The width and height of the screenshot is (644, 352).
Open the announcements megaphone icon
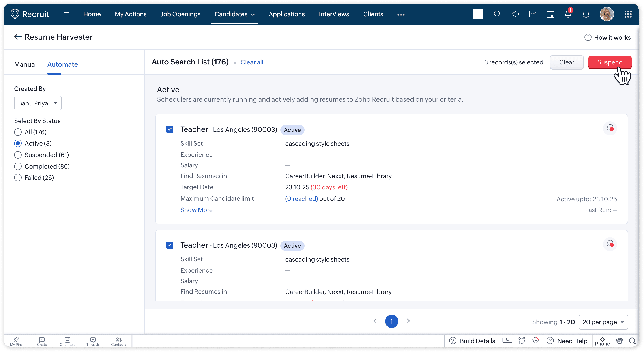click(x=515, y=14)
